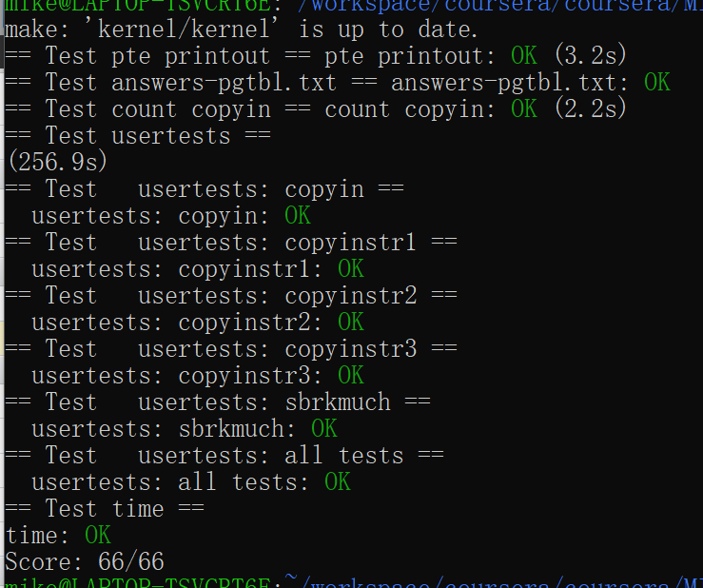
Task: Click the green OK after "usertests: sbrkmuch:"
Action: coord(324,429)
